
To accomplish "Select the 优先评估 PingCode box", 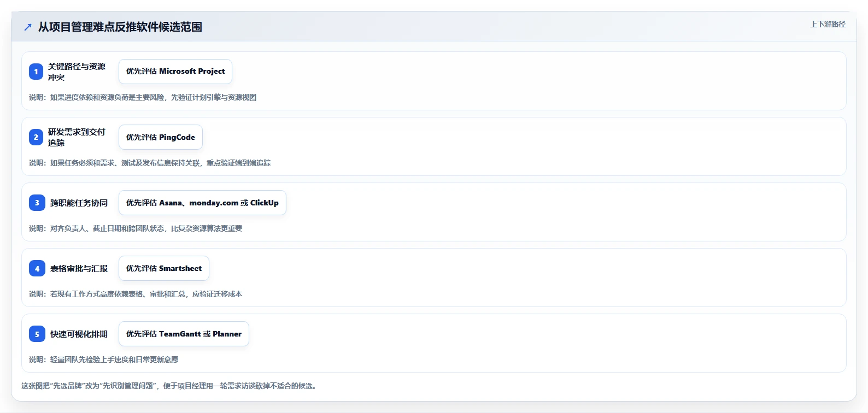I will (x=161, y=137).
